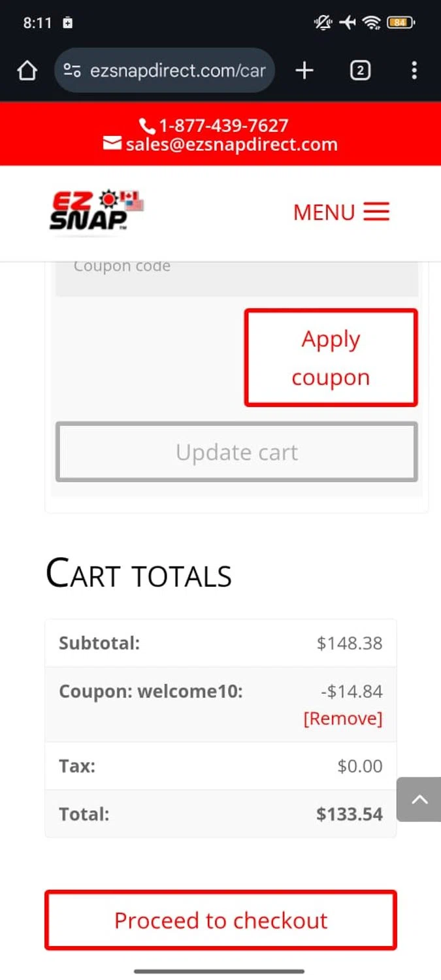The image size is (441, 980).
Task: Open a new browser tab
Action: pos(304,71)
